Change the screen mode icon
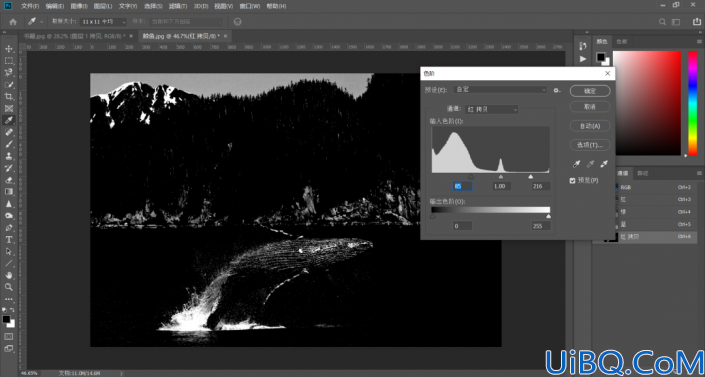The height and width of the screenshot is (377, 705). pos(9,348)
